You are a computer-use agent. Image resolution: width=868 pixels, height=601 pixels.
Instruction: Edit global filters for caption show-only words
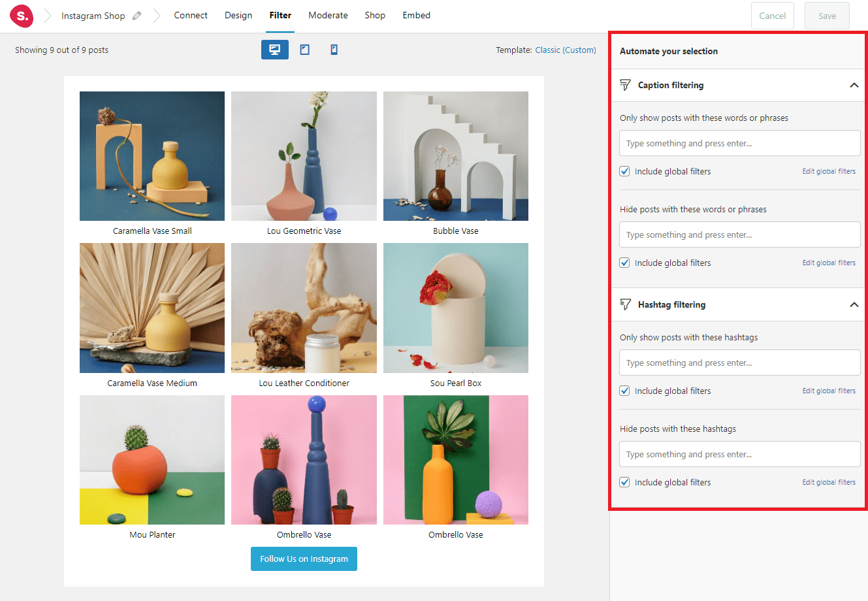tap(829, 171)
